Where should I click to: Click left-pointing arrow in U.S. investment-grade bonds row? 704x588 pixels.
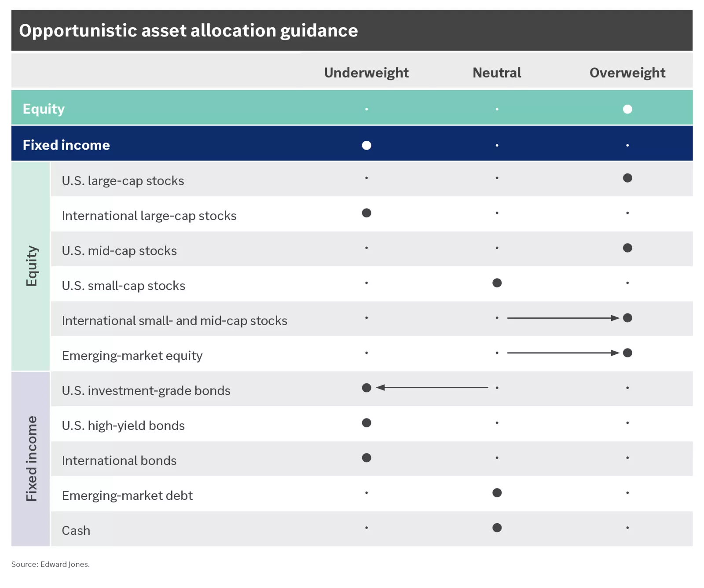pyautogui.click(x=432, y=387)
